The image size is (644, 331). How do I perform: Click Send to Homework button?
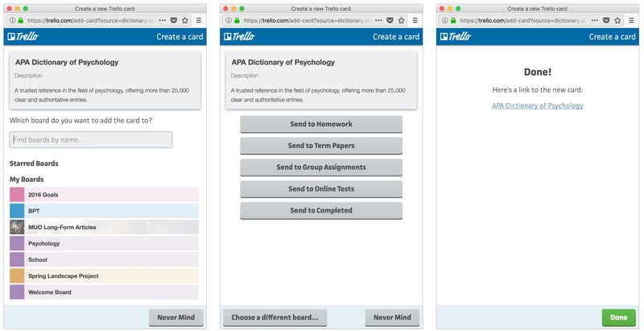tap(321, 124)
